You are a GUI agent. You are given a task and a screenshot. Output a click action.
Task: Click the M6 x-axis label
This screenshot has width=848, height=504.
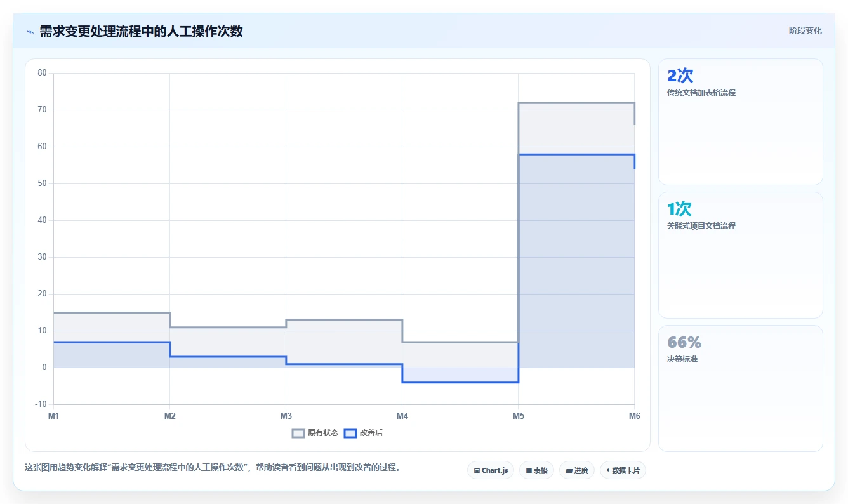pyautogui.click(x=635, y=416)
